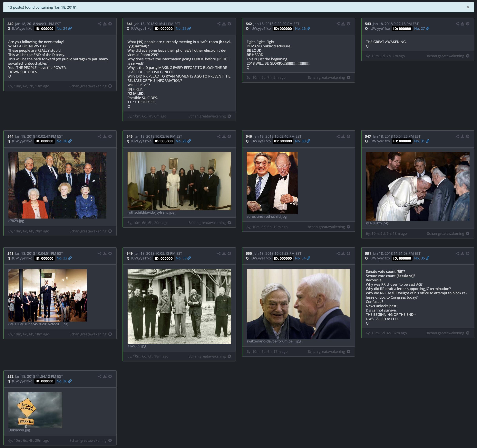Share post 544 via share icon
This screenshot has width=477, height=448.
(100, 136)
